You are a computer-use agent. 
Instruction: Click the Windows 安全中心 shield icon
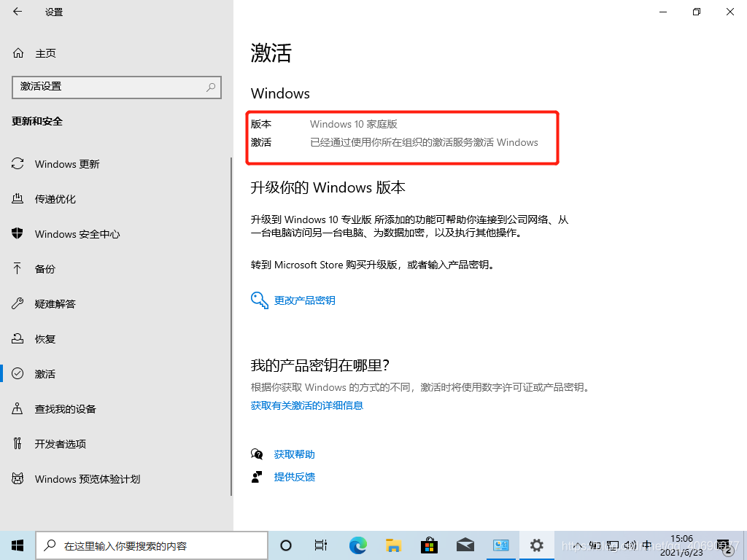18,233
